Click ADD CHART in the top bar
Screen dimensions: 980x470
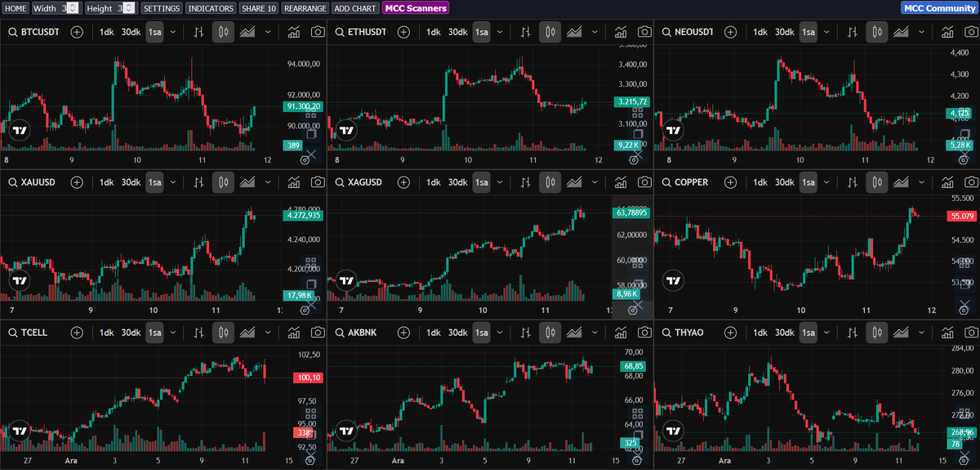[x=356, y=8]
